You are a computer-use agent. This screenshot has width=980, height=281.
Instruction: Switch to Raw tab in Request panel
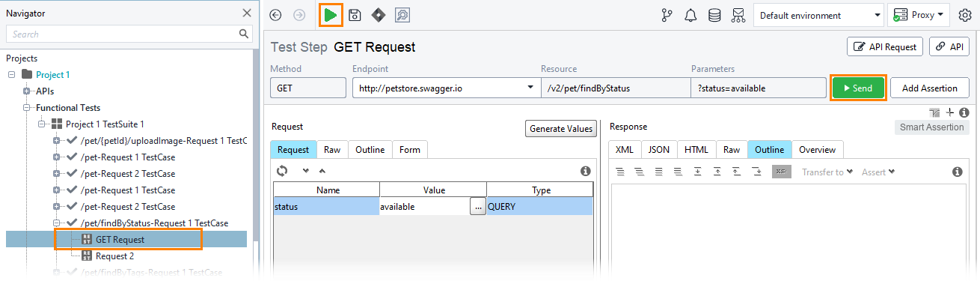tap(332, 150)
